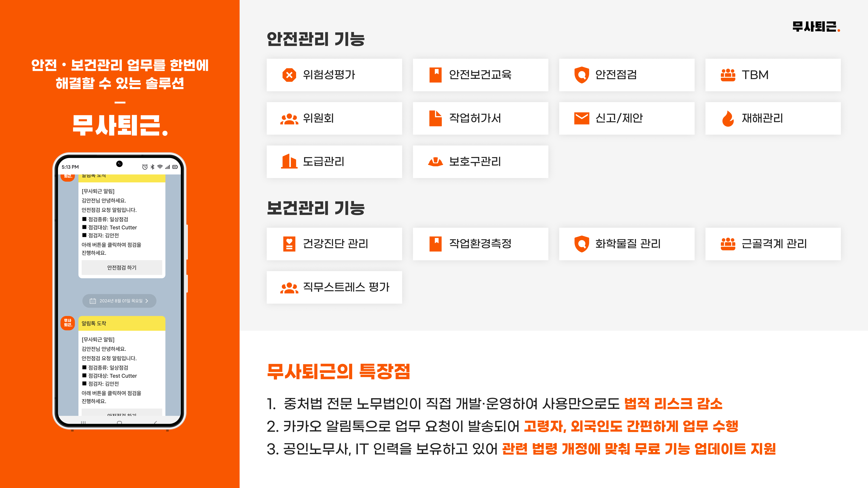Click the upper 점검종류: 일상점검 line
The width and height of the screenshot is (868, 488).
click(x=105, y=219)
